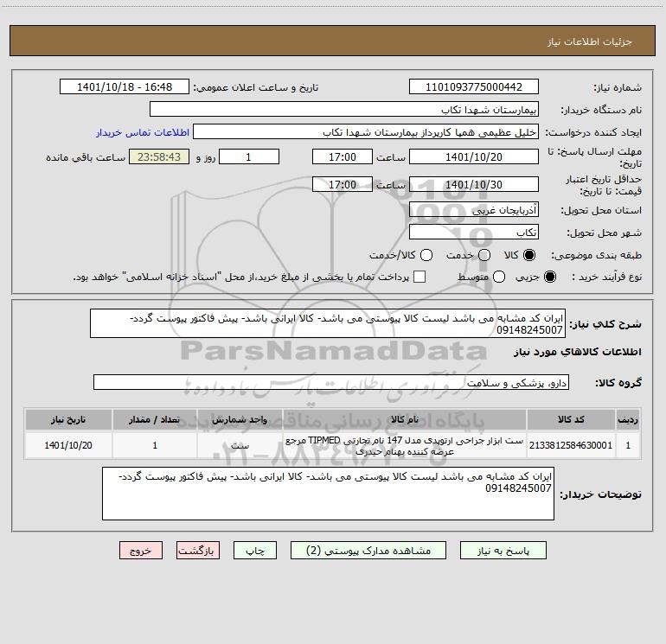
Task: Click the خروج exit button
Action: click(141, 551)
